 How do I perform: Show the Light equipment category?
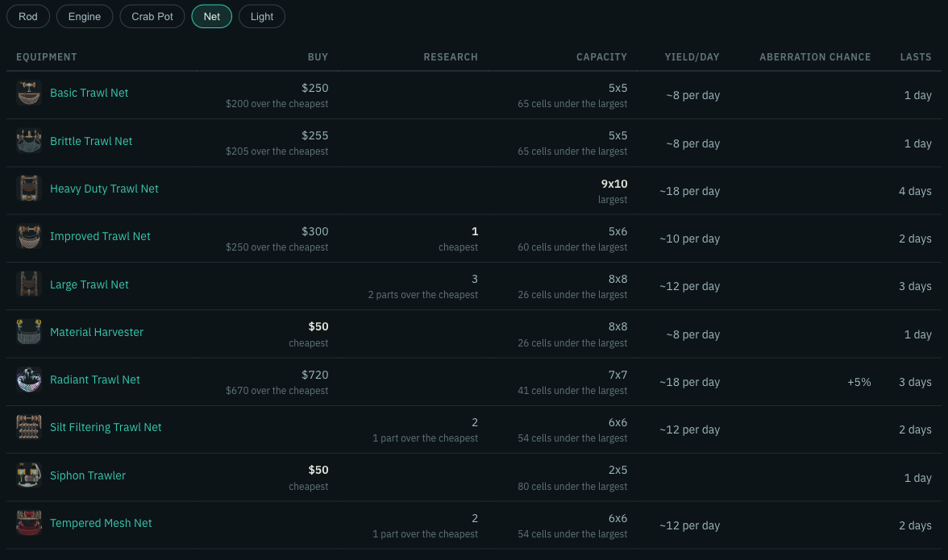click(x=262, y=16)
